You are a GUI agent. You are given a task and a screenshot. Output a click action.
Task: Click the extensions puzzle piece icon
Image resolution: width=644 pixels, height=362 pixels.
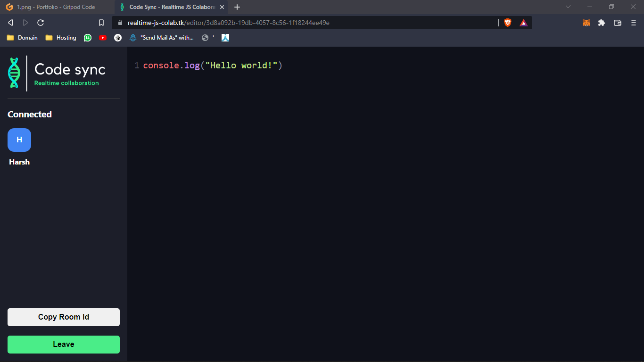point(602,22)
